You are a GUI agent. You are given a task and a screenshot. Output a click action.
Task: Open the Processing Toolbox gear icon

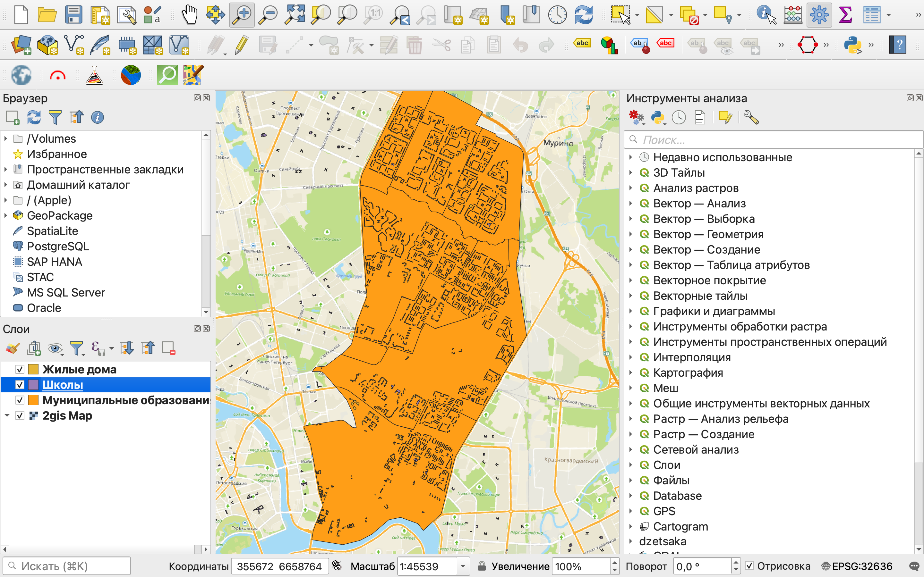[819, 15]
